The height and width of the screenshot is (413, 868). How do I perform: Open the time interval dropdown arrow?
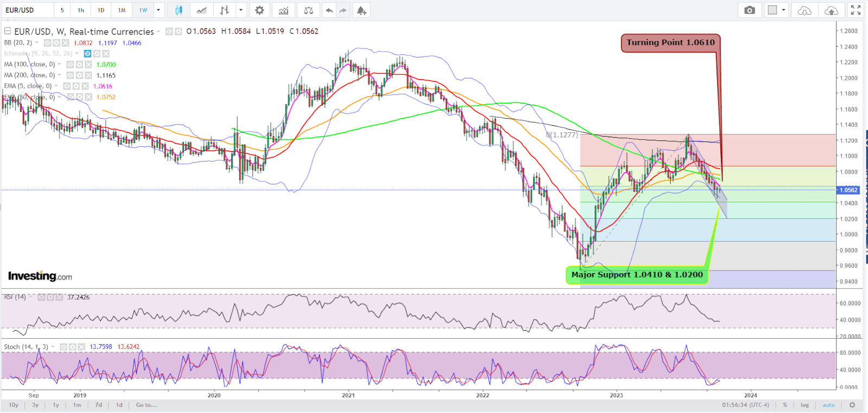pos(158,10)
